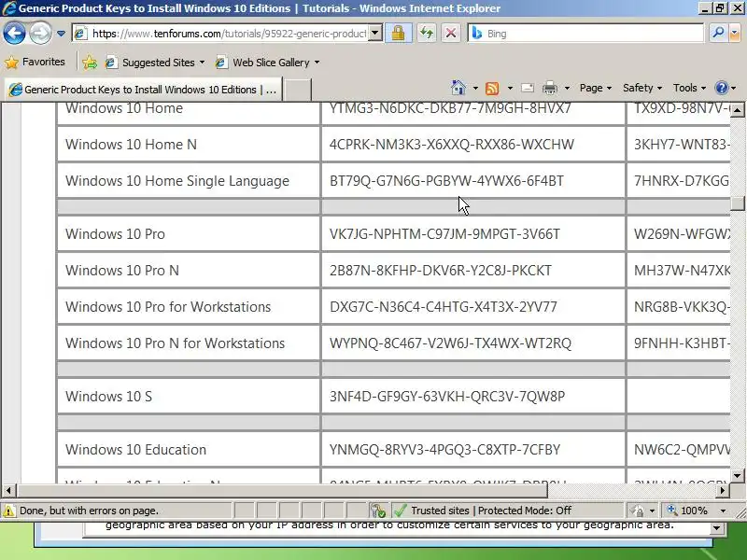
Task: Stop loading with the red X icon
Action: 451,33
